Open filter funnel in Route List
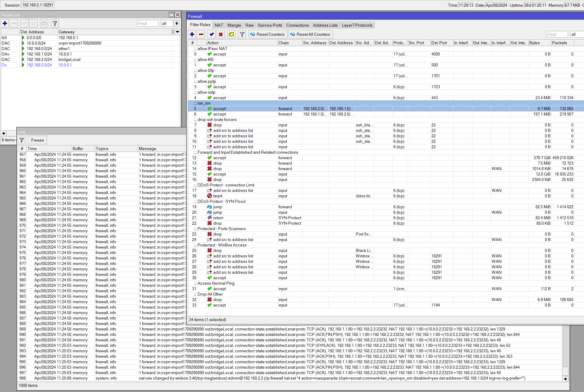Screen dimensions: 584x392 (55, 23)
